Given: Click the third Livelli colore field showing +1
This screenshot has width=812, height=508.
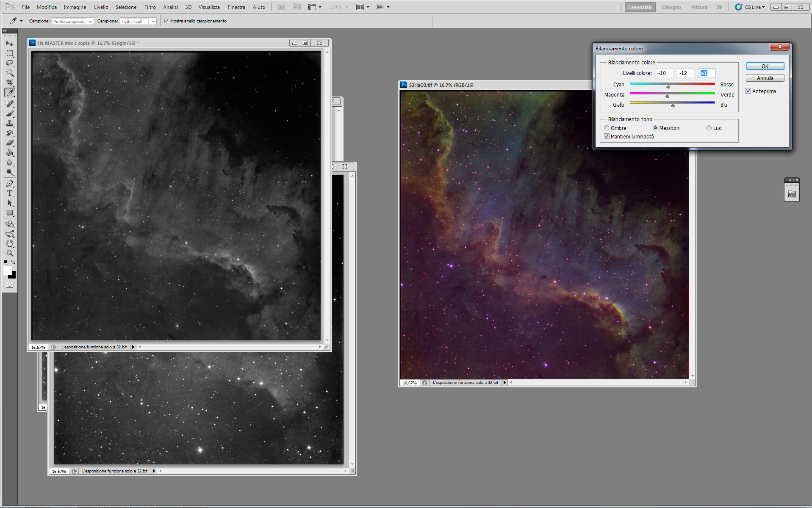Looking at the screenshot, I should [x=707, y=73].
